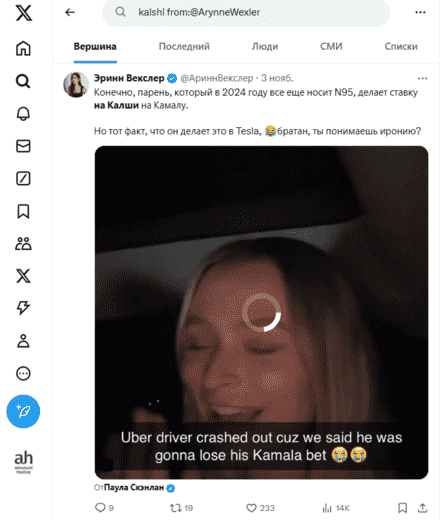
Task: Open Messages envelope icon
Action: (23, 146)
